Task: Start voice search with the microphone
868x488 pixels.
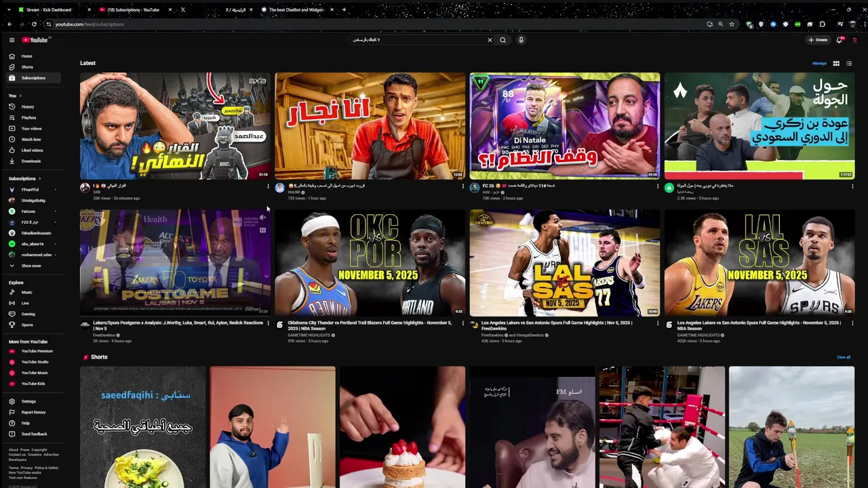Action: point(521,40)
